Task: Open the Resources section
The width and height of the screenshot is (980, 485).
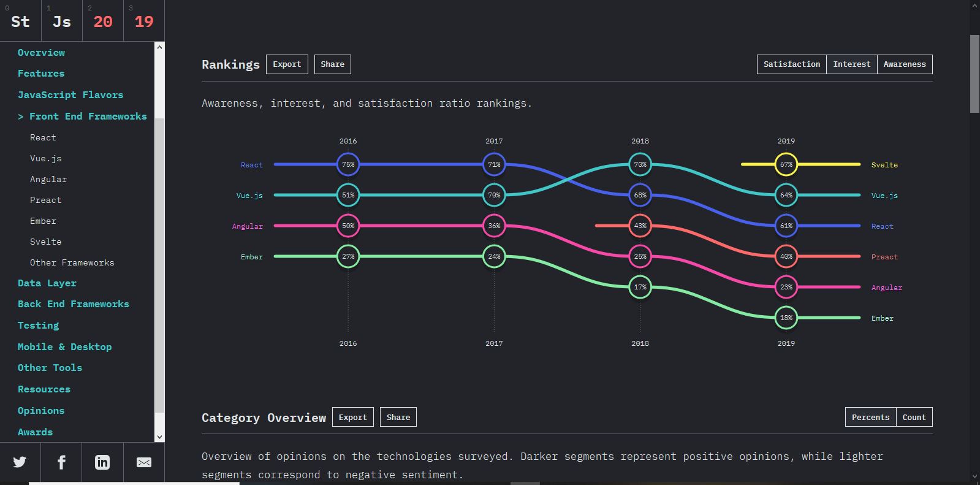Action: tap(44, 389)
